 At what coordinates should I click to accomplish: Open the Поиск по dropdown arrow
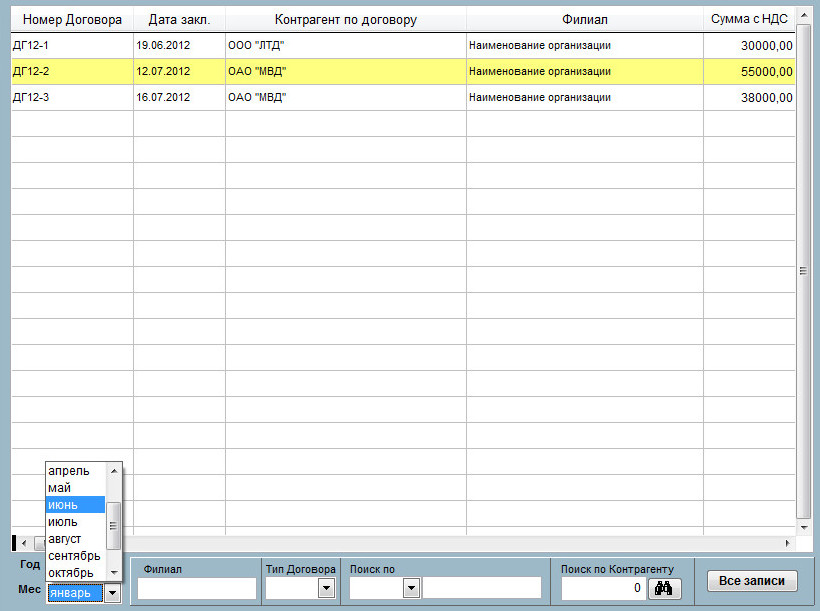pos(412,589)
